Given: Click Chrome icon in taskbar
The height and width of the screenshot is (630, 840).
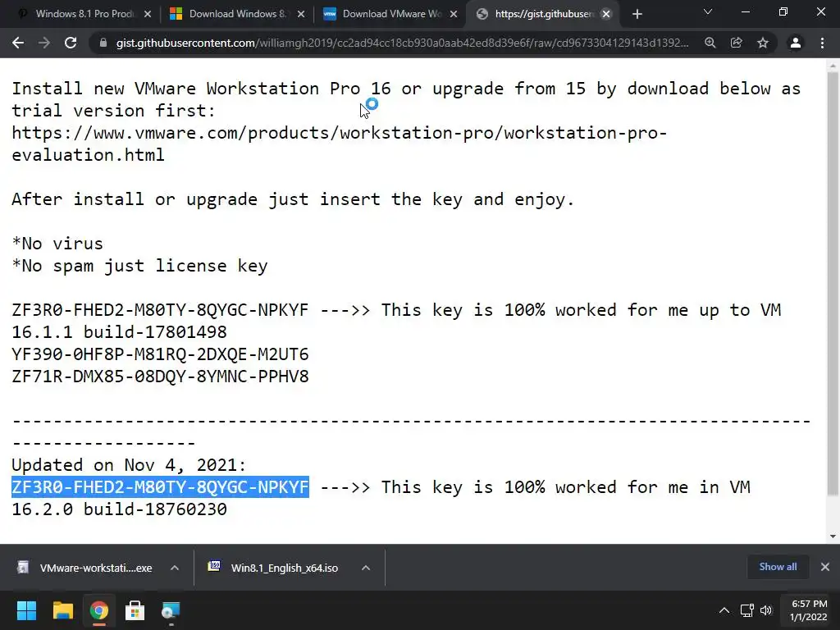Looking at the screenshot, I should point(99,610).
